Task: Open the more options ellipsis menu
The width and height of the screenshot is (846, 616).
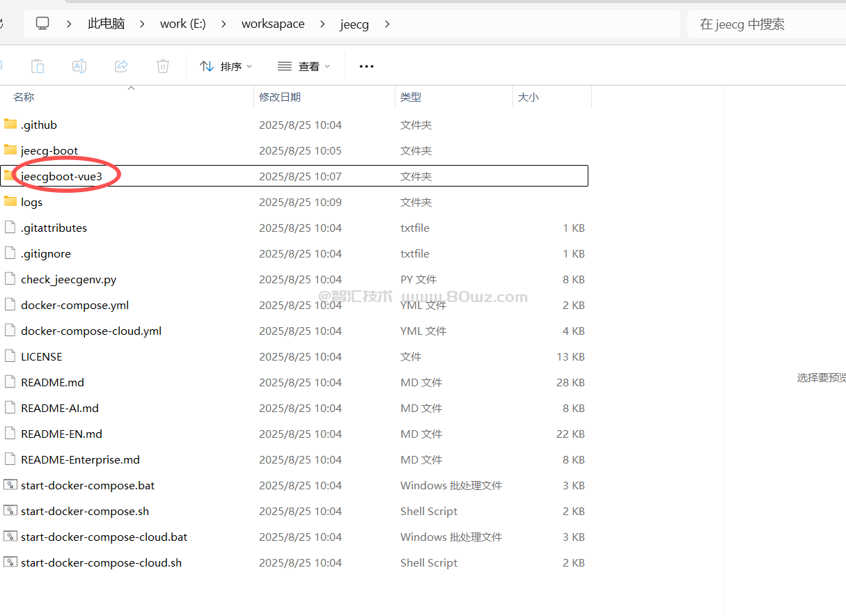Action: click(366, 66)
